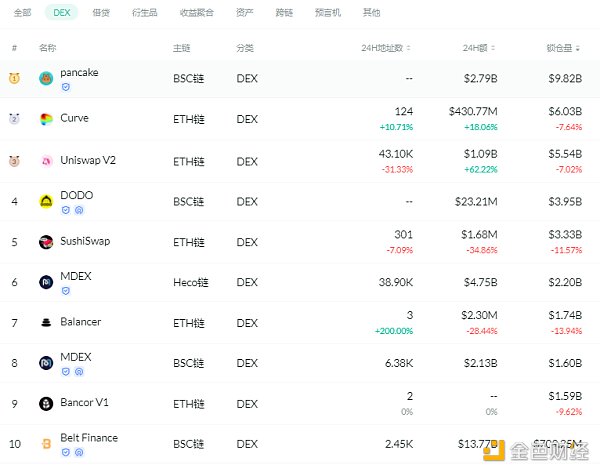Viewport: 600px width, 472px height.
Task: Open the Heco链 MDEX project link
Action: (74, 277)
